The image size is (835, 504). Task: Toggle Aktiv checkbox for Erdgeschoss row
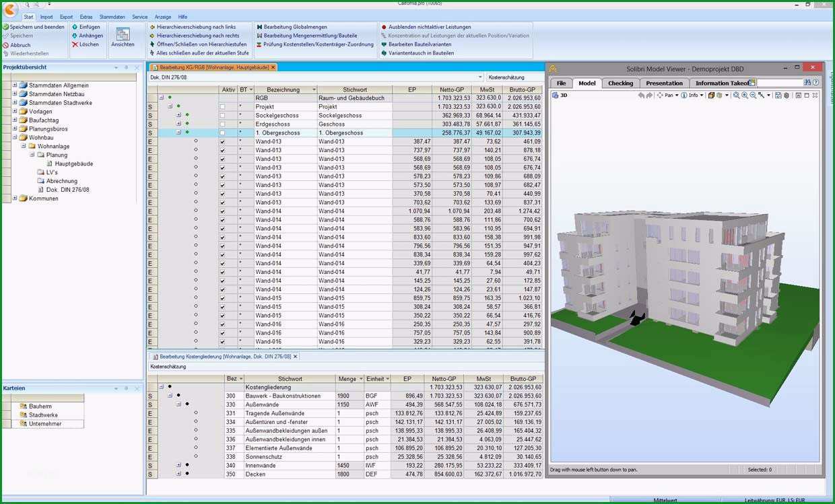click(x=222, y=124)
